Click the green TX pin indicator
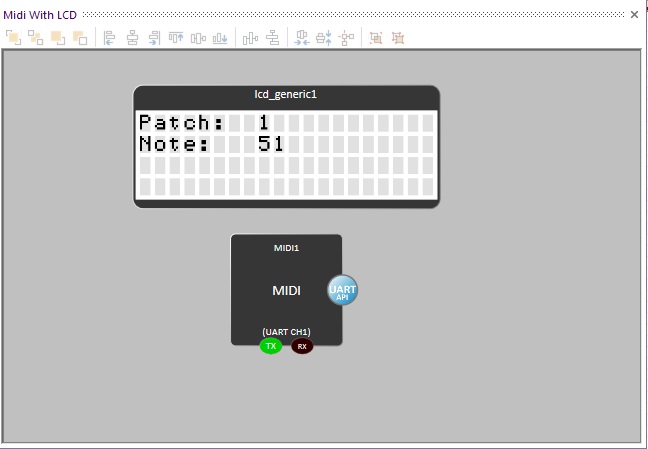Viewport: 648px width, 449px height. (x=270, y=346)
